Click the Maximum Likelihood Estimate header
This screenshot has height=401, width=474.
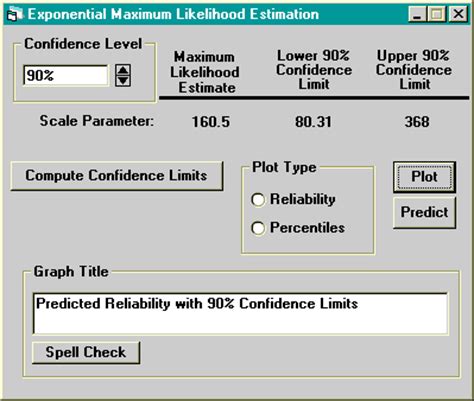click(205, 72)
